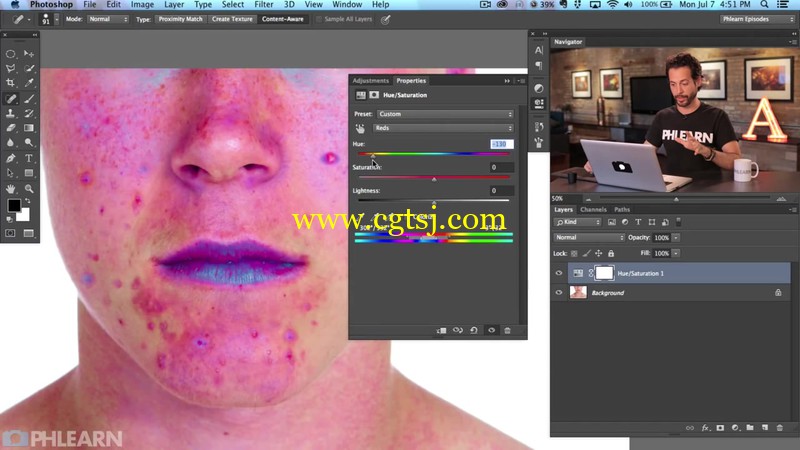Select the Eyedropper tool

(29, 83)
